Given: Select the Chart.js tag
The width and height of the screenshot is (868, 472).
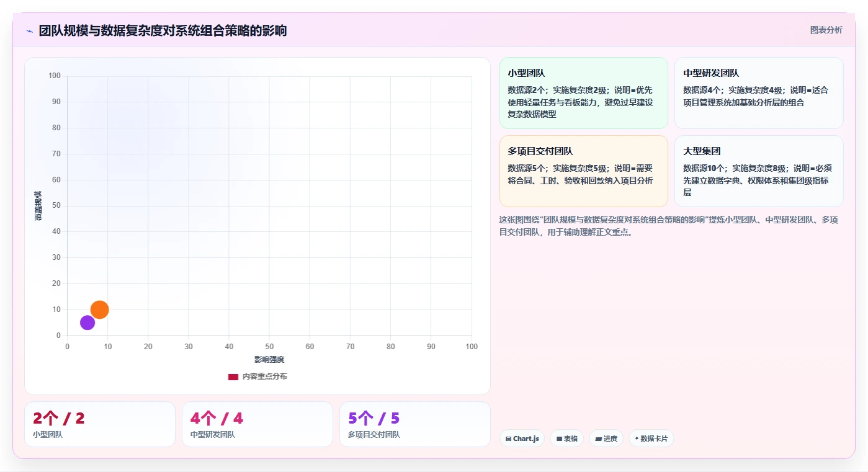Looking at the screenshot, I should pos(521,439).
